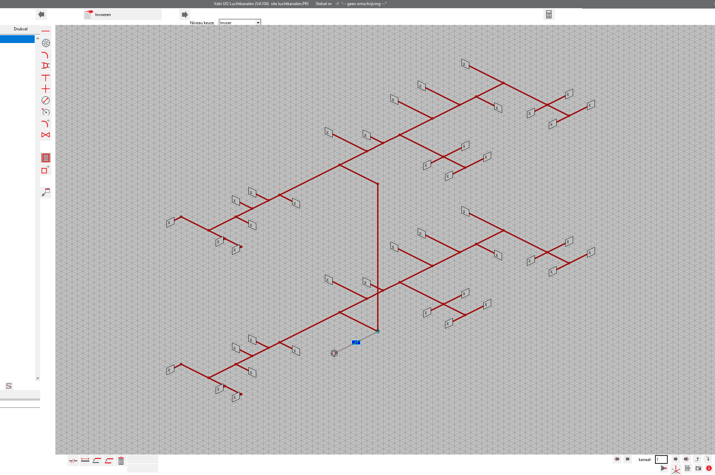Screen dimensions: 715x475
Task: Select the straight duct line tool
Action: click(x=46, y=32)
